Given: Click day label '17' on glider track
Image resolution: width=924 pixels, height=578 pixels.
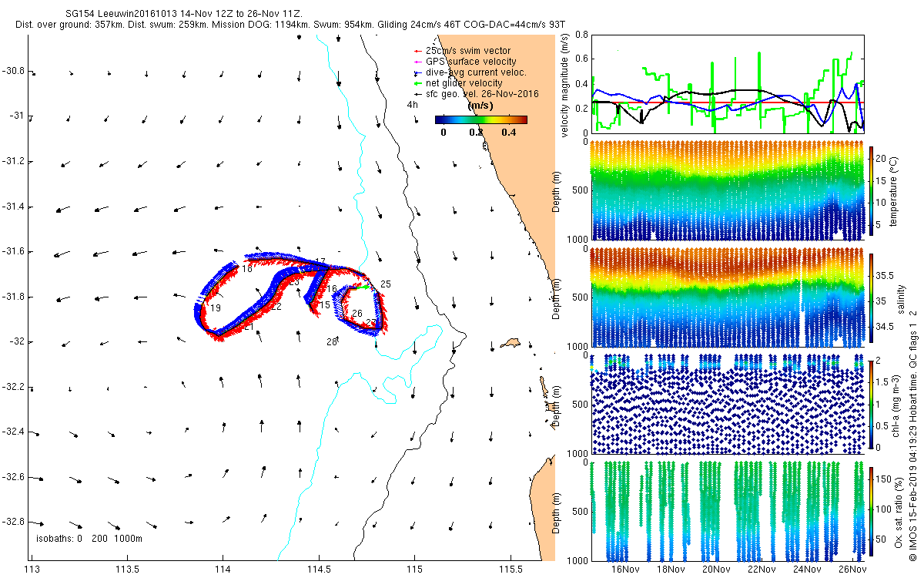Looking at the screenshot, I should click(x=320, y=262).
